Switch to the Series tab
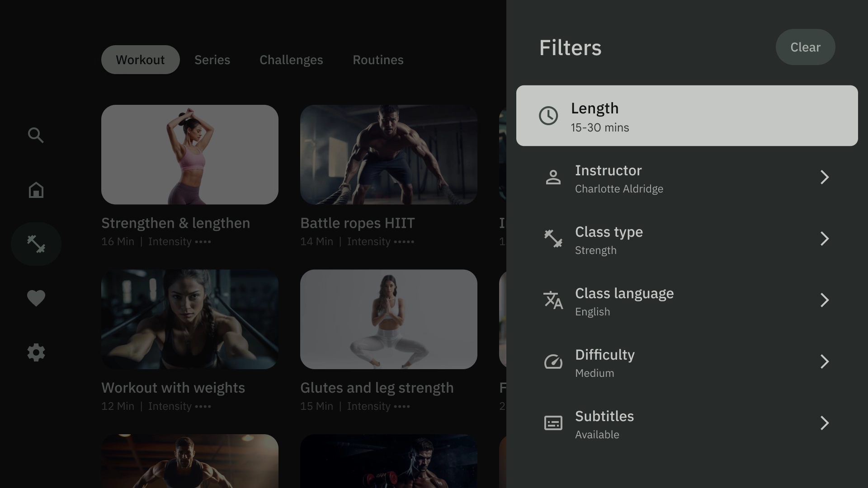 point(212,60)
